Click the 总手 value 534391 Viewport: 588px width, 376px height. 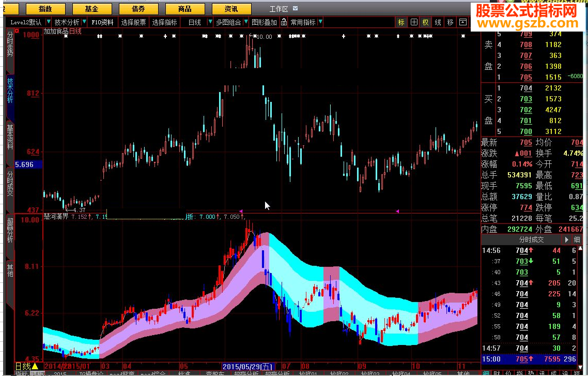coord(520,175)
